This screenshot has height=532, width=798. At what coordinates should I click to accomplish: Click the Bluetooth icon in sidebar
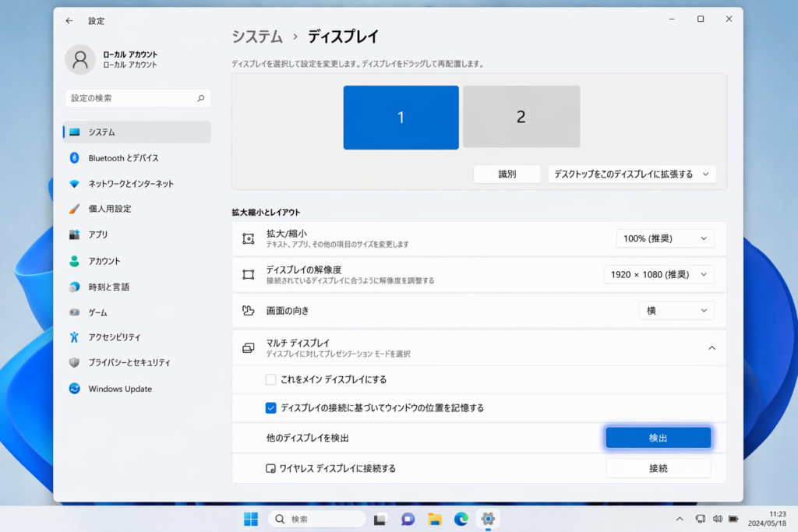[74, 158]
